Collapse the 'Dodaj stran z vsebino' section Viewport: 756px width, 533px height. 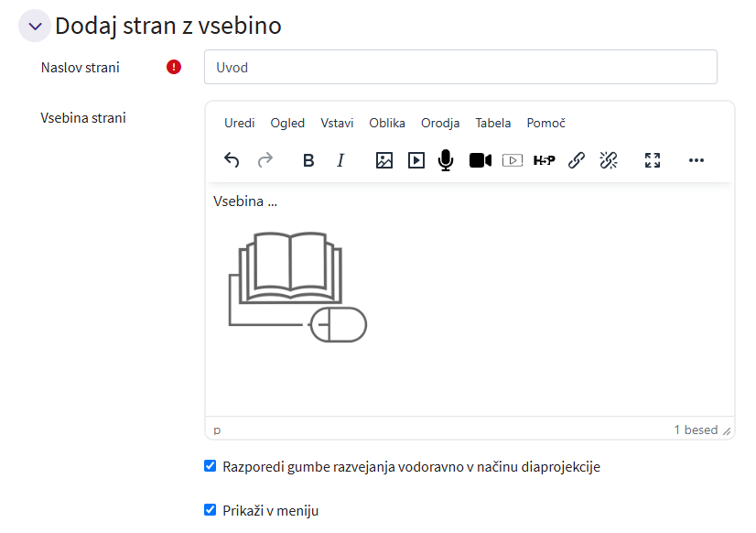[35, 27]
